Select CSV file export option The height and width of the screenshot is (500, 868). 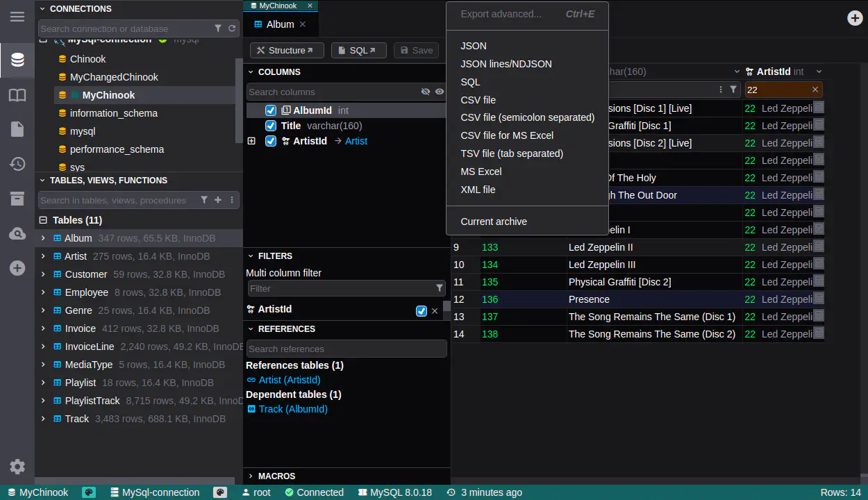[x=478, y=100]
